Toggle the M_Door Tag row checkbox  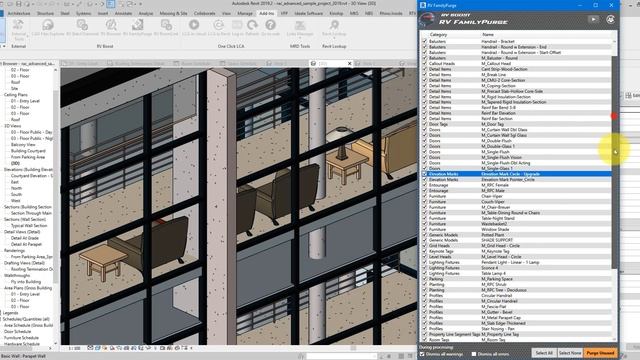424,124
